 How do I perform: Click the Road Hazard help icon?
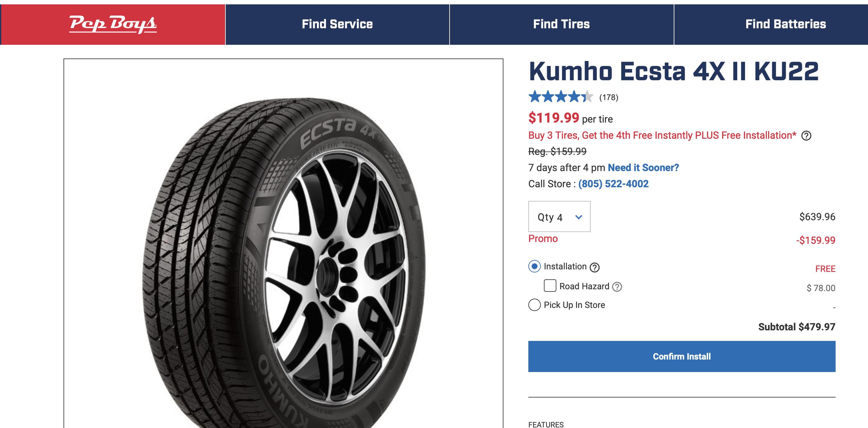pyautogui.click(x=617, y=287)
